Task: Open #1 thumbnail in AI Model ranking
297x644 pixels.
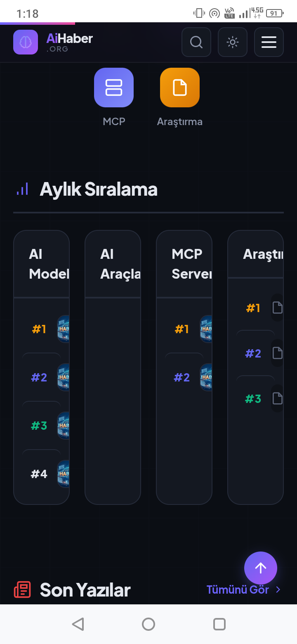Action: click(63, 329)
